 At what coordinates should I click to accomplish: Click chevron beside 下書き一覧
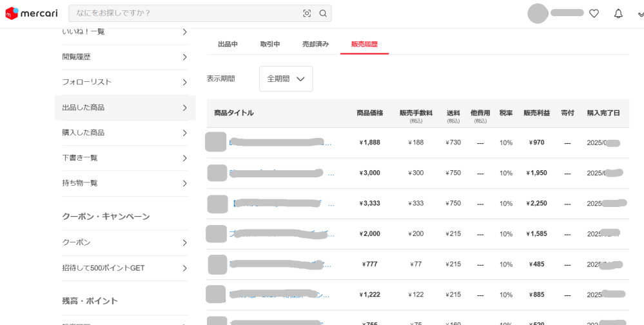coord(184,158)
